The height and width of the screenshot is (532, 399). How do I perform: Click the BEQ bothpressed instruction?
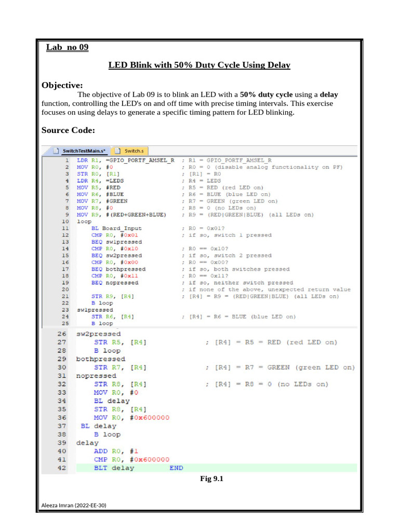tap(118, 269)
